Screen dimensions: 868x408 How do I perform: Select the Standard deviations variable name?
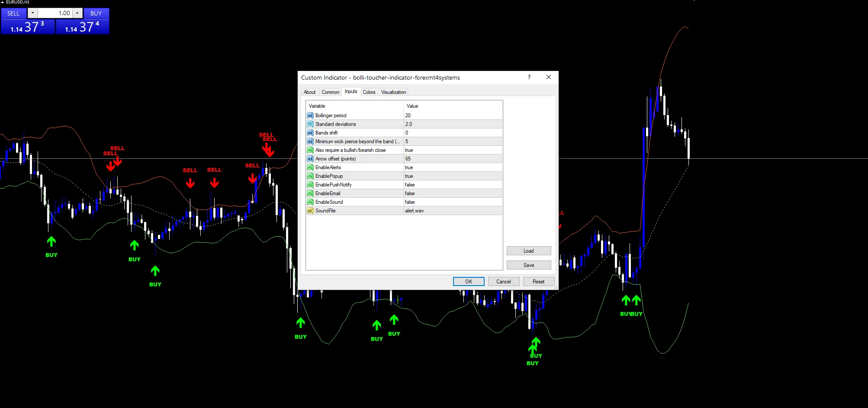tap(335, 124)
